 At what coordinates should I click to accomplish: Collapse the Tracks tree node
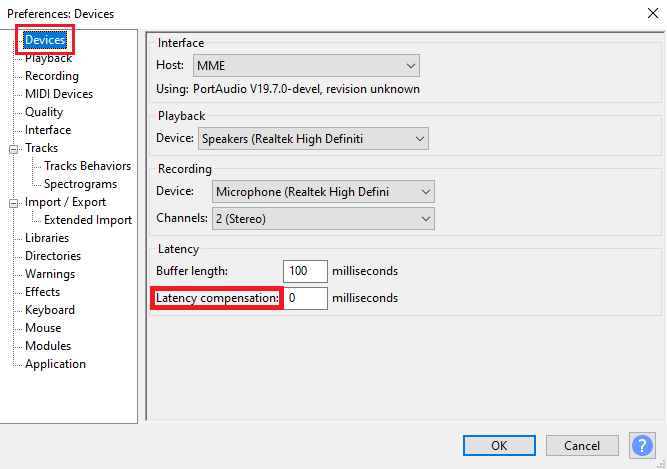(14, 149)
